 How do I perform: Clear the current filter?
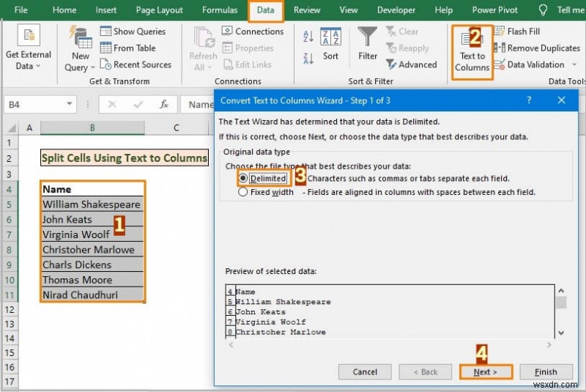coord(402,32)
